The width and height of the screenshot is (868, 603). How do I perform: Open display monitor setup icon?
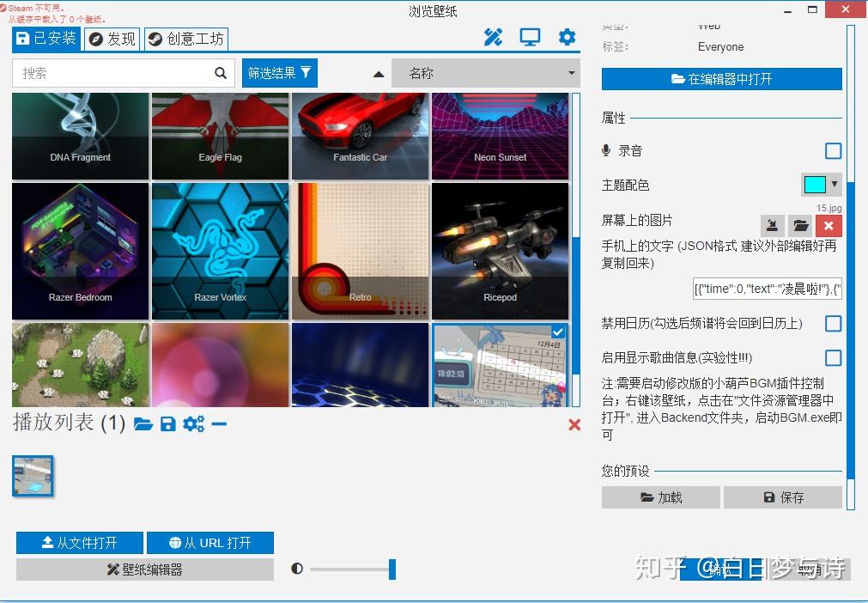point(530,37)
